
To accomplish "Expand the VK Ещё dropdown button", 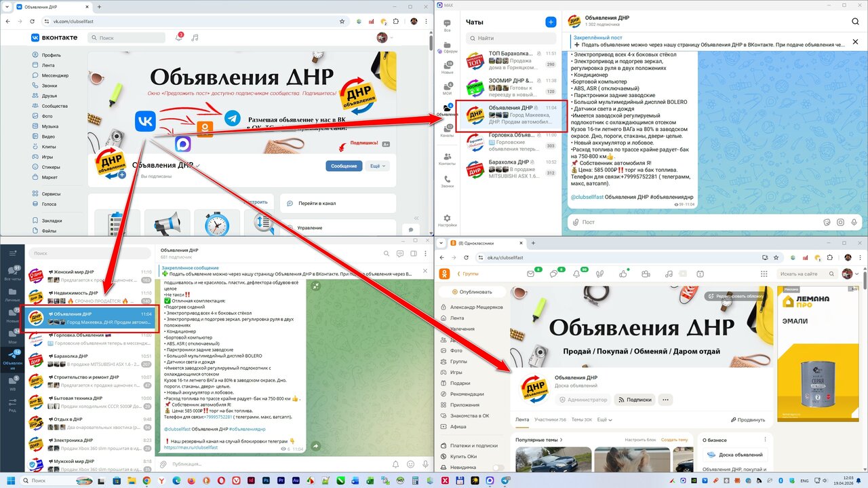I will coord(377,166).
